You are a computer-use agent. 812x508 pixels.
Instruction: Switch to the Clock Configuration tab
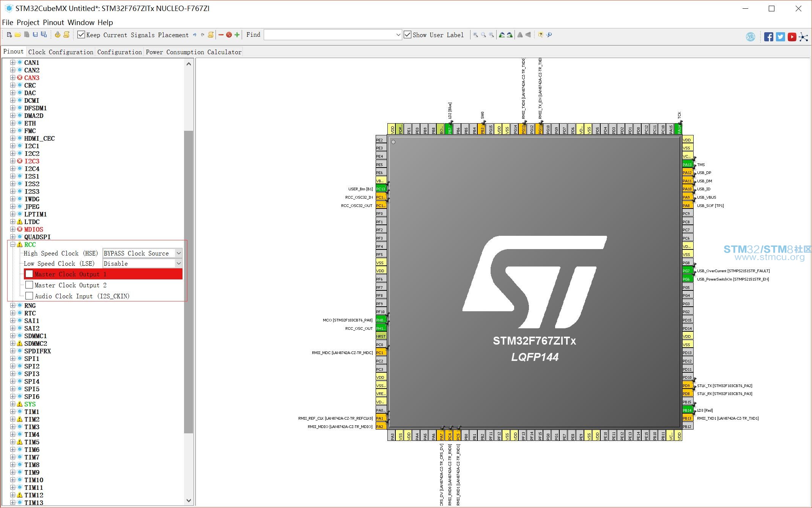tap(61, 52)
